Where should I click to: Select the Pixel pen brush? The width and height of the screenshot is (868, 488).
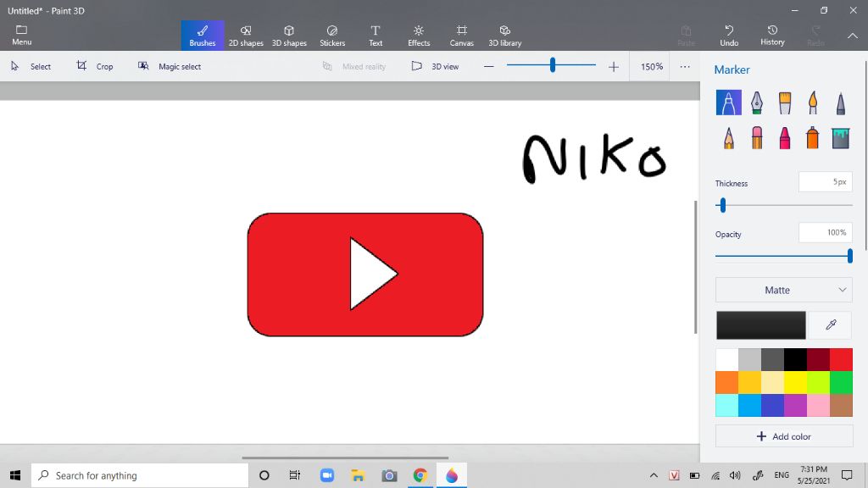pos(841,103)
